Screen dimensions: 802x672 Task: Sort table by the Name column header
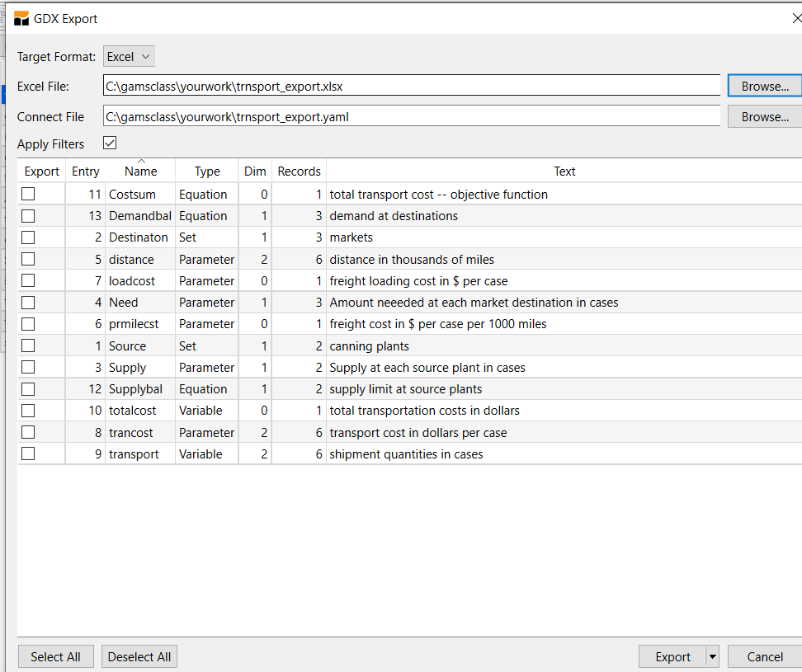(x=141, y=172)
